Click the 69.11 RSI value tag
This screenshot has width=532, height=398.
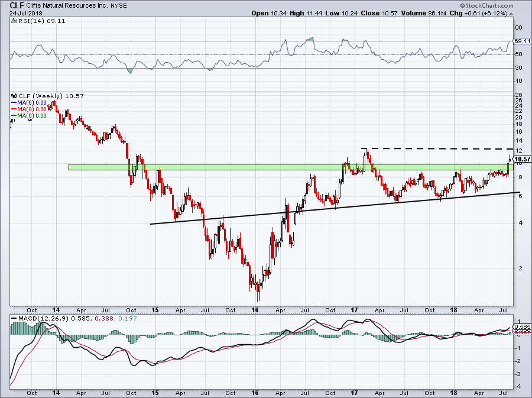point(522,41)
